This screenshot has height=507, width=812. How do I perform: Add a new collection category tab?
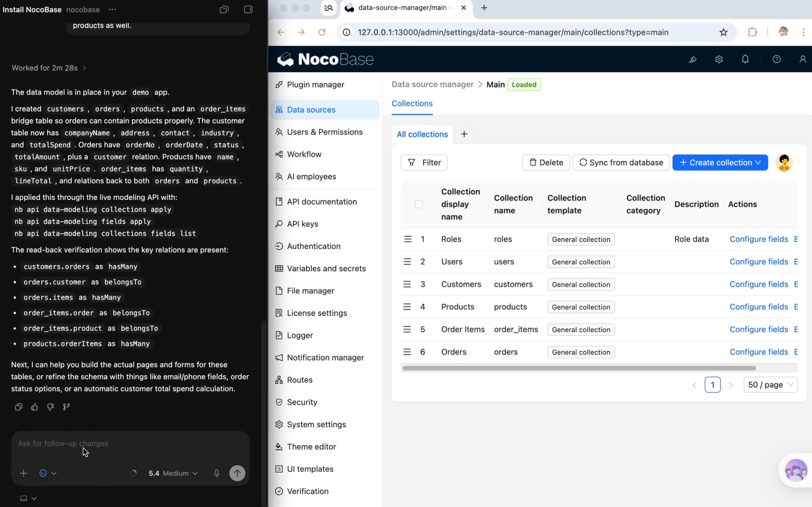[464, 134]
